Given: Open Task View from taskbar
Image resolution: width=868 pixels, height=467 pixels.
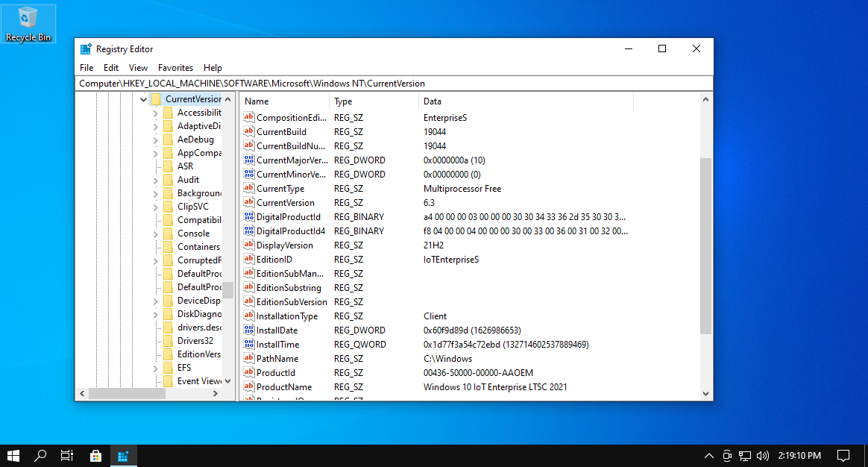Looking at the screenshot, I should point(67,455).
